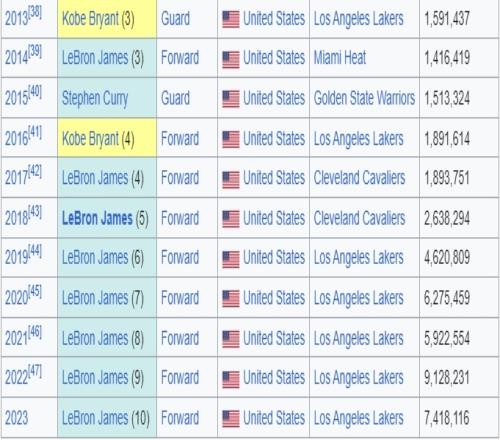This screenshot has height=440, width=500.
Task: Click the US flag icon in 2023 row
Action: pos(231,419)
